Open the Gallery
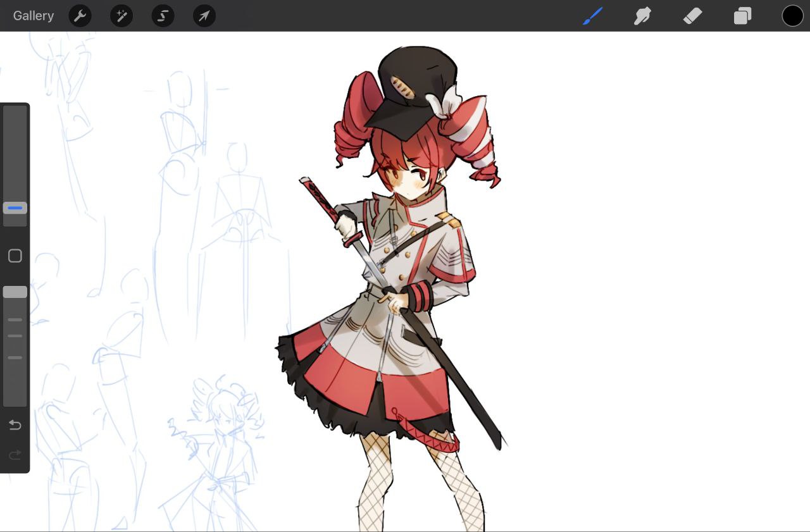The height and width of the screenshot is (532, 810). (x=34, y=16)
